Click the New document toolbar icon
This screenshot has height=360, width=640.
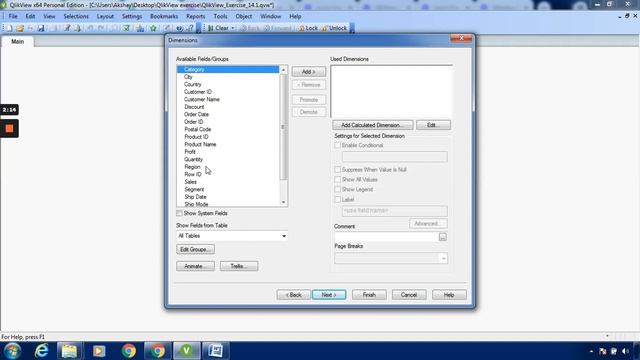(x=9, y=28)
